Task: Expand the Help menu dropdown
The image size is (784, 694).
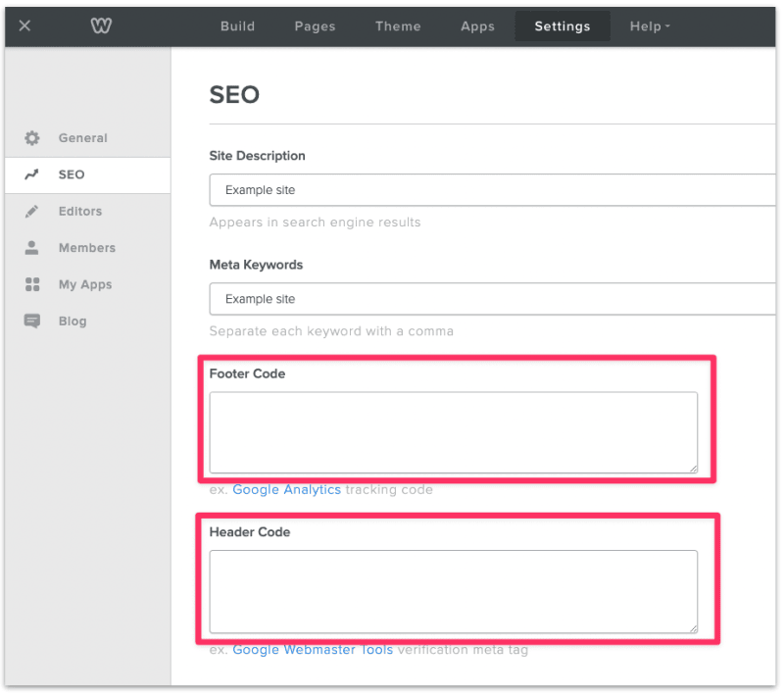Action: tap(649, 26)
